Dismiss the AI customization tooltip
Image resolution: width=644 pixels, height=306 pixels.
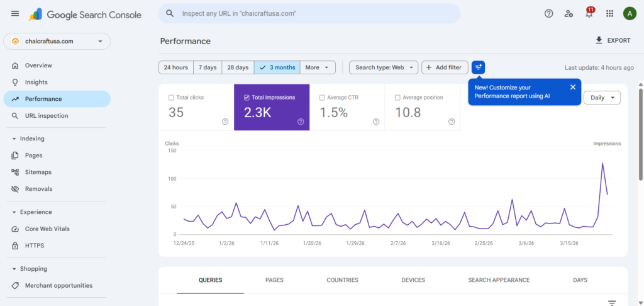click(x=573, y=87)
